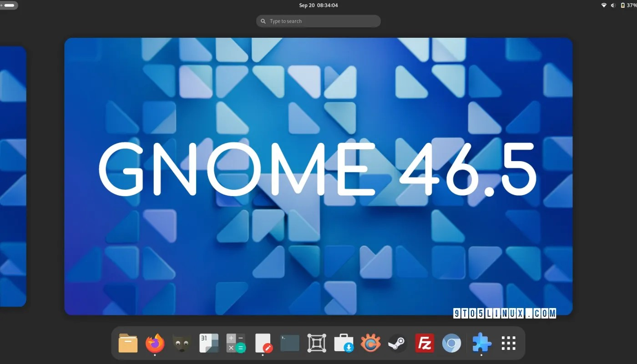Launch the Calculator app
This screenshot has height=364, width=637.
(x=236, y=343)
